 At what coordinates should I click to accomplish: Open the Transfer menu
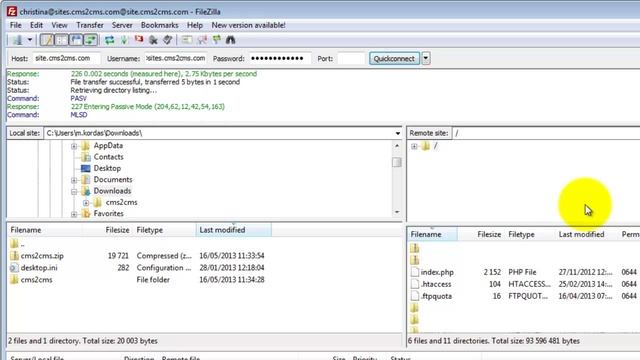click(90, 25)
